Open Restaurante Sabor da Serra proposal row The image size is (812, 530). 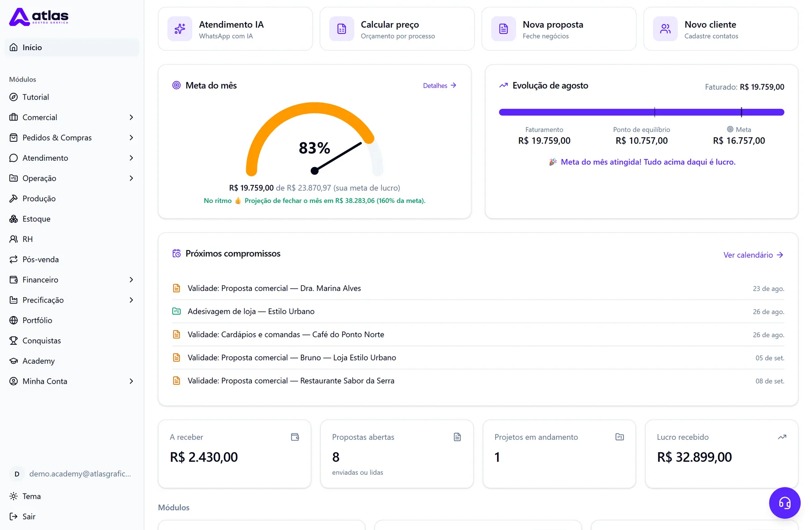pos(478,381)
